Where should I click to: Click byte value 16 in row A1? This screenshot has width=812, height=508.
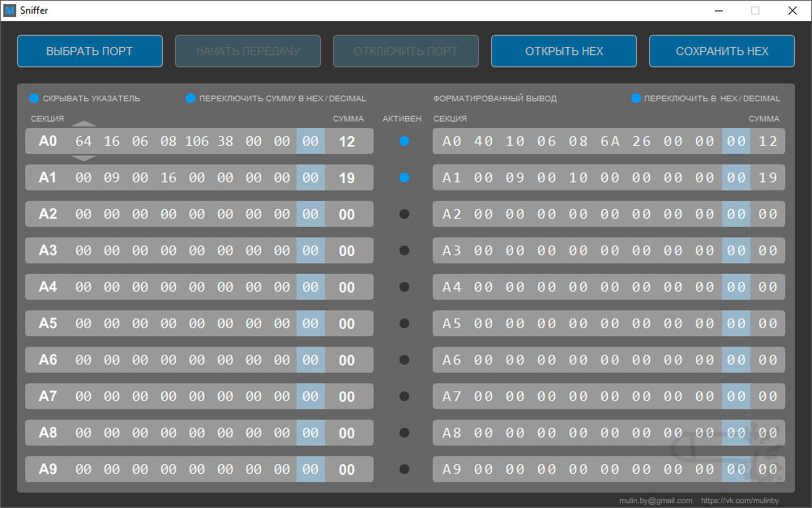[169, 177]
